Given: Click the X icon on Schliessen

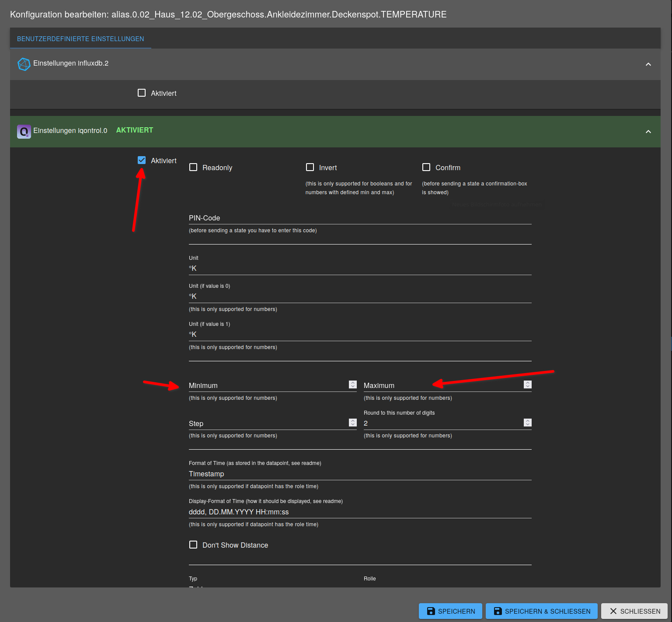Looking at the screenshot, I should (613, 611).
